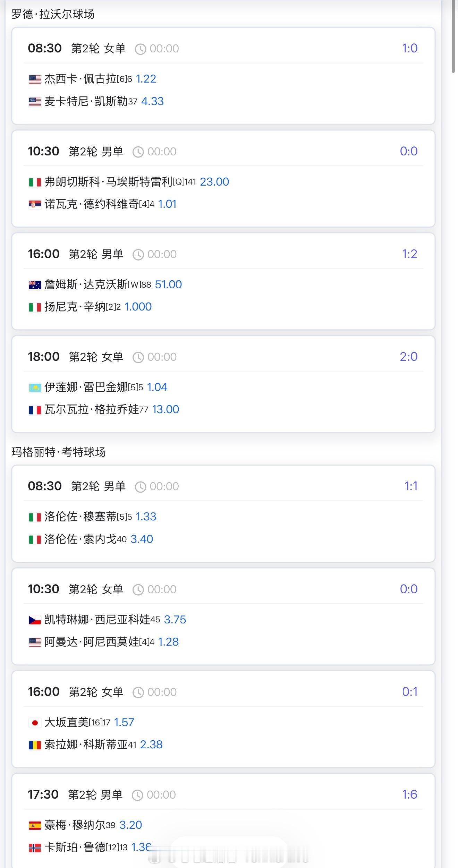This screenshot has width=458, height=868.
Task: Click the 1.28 odds for 阿曼达·阿尼西莫娃
Action: pyautogui.click(x=168, y=642)
